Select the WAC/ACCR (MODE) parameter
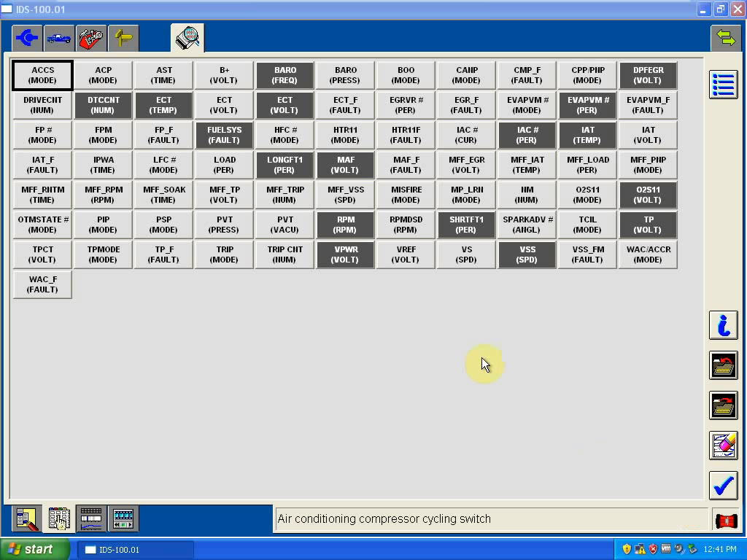Viewport: 747px width, 560px height. 648,254
